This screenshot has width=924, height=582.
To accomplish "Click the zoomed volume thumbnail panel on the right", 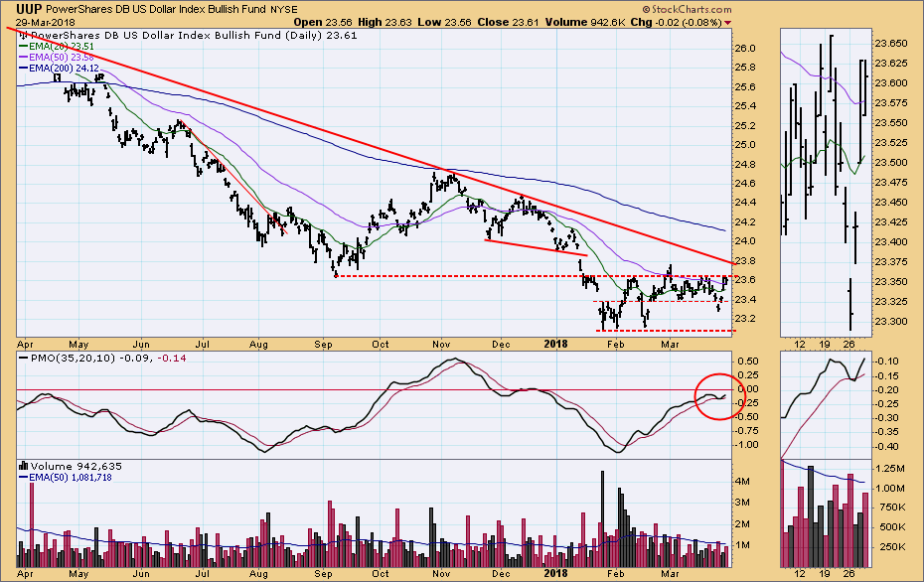I will click(x=826, y=513).
